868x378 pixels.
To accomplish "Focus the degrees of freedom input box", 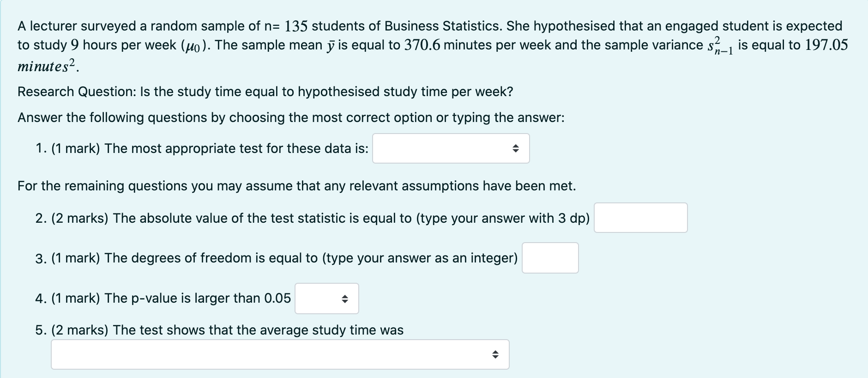I will point(550,258).
